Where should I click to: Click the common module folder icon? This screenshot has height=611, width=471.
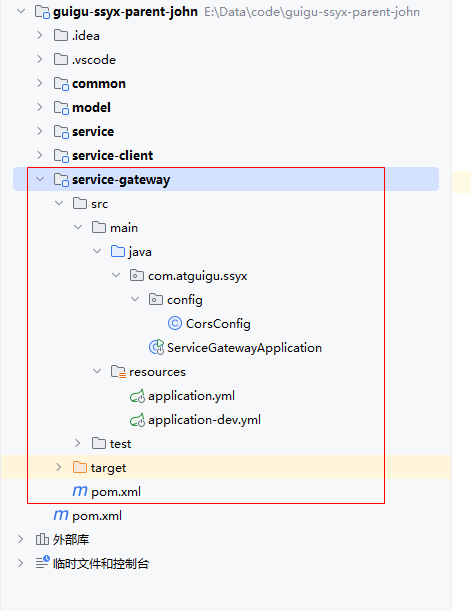(61, 84)
